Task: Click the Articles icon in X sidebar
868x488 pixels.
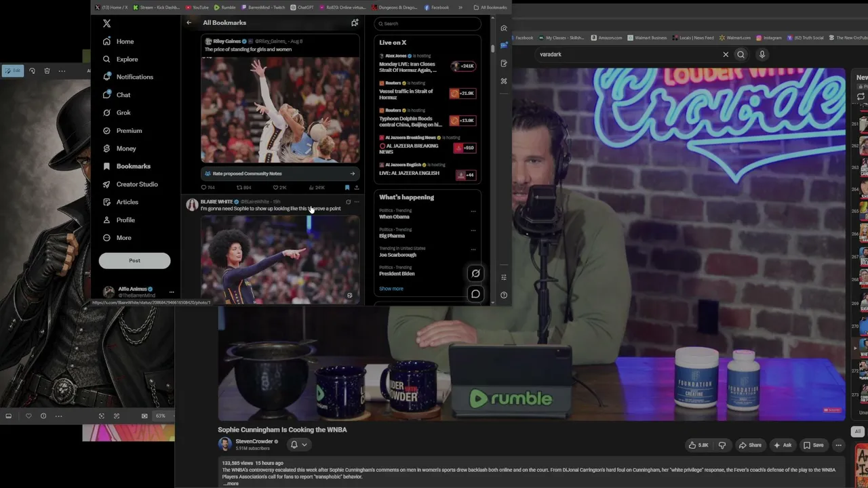Action: (106, 202)
